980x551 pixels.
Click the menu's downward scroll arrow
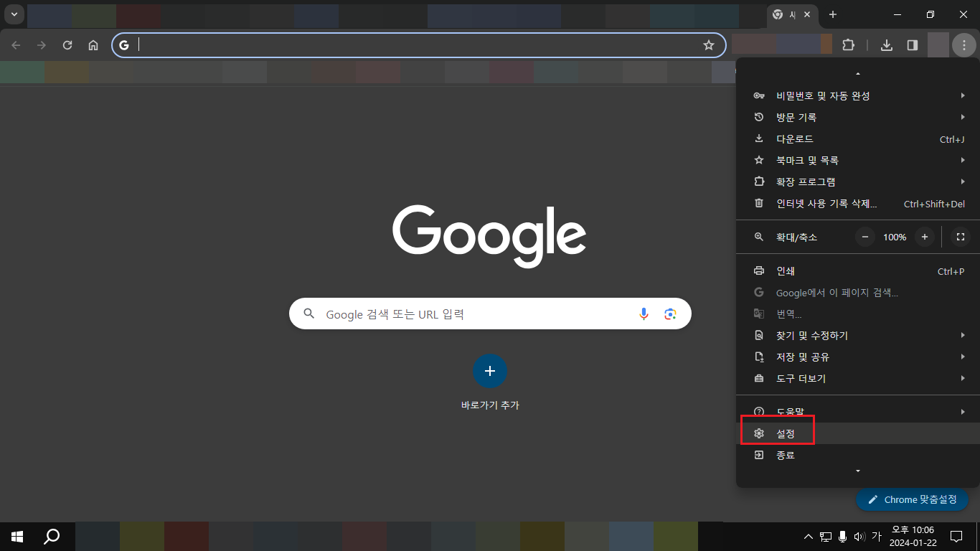click(858, 471)
